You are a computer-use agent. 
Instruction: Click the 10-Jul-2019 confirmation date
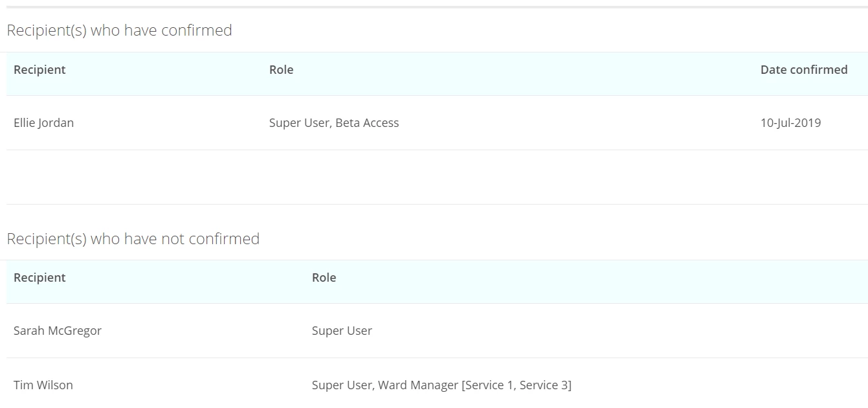[x=790, y=123]
